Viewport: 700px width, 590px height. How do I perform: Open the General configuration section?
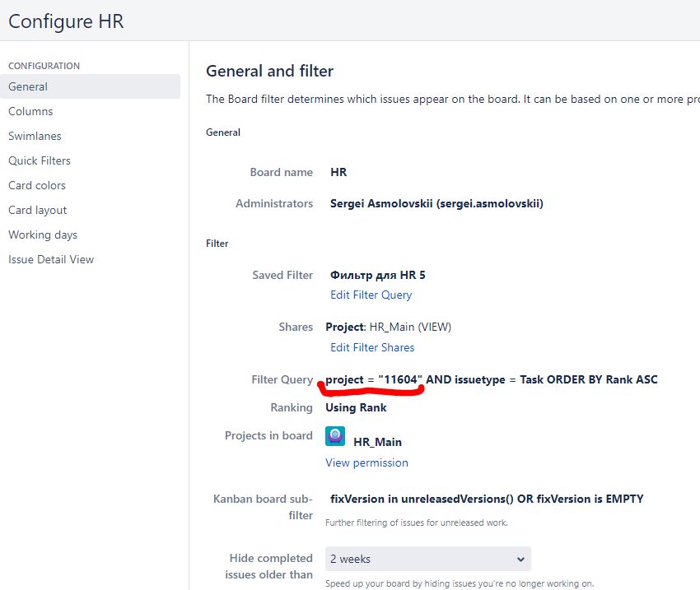(x=90, y=86)
